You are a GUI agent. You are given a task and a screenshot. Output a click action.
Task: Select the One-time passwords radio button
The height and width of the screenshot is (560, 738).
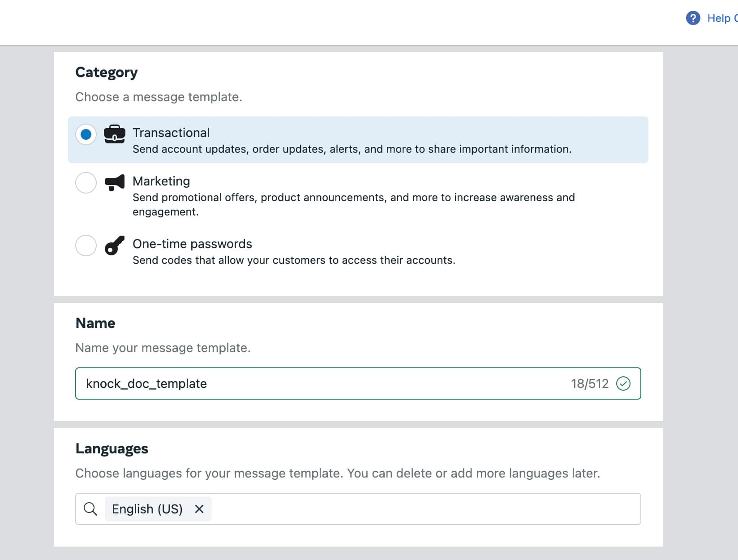[86, 246]
